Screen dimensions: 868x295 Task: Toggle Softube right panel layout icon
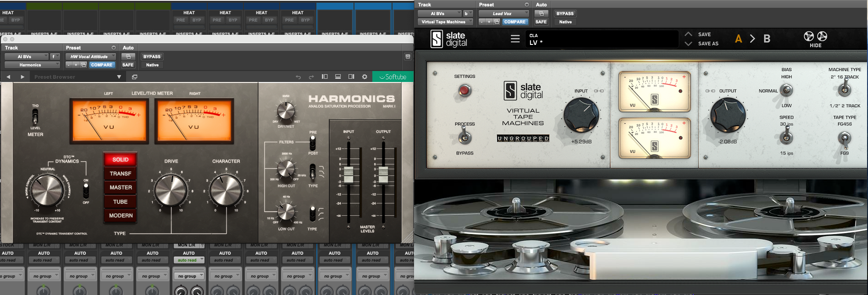[351, 76]
